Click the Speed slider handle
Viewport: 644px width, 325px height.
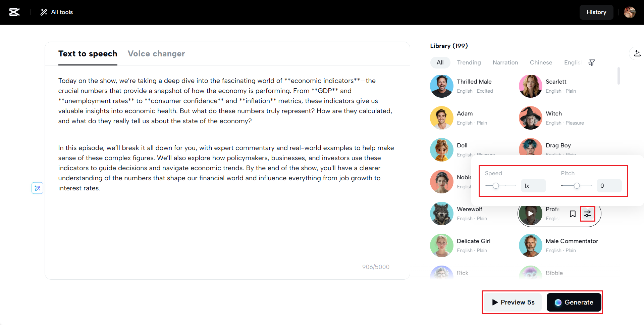click(496, 186)
